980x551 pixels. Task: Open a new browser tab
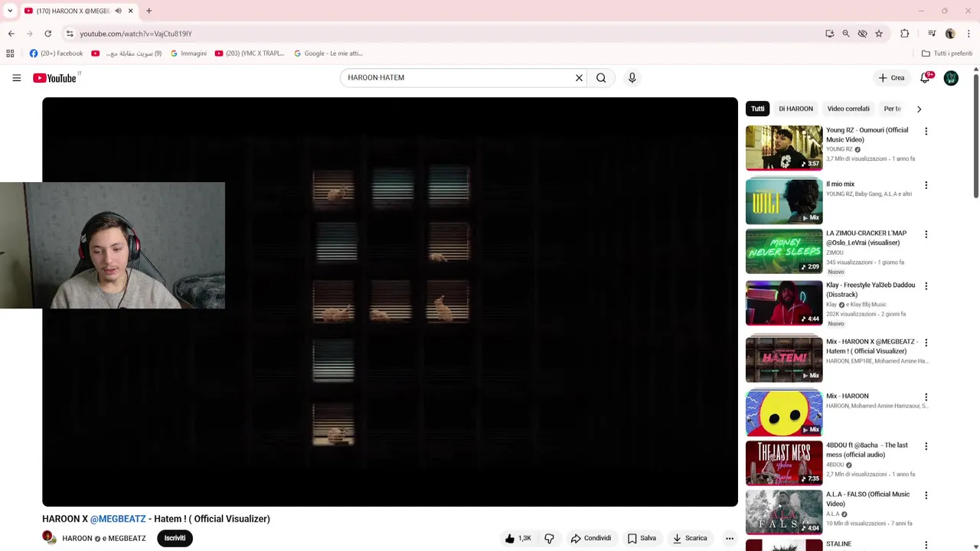[149, 11]
